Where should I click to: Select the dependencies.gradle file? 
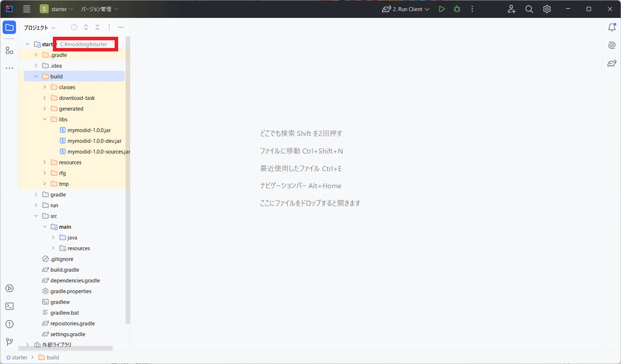click(75, 281)
